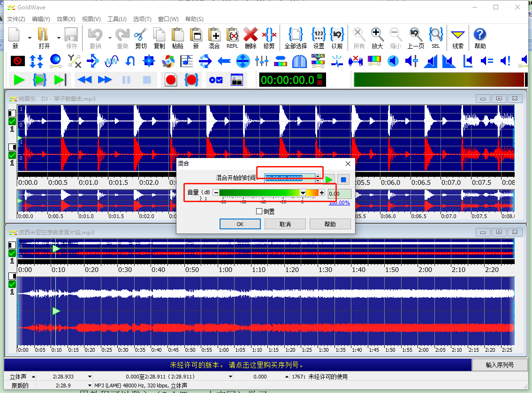
Task: Click the red X 删除 icon
Action: [x=251, y=35]
